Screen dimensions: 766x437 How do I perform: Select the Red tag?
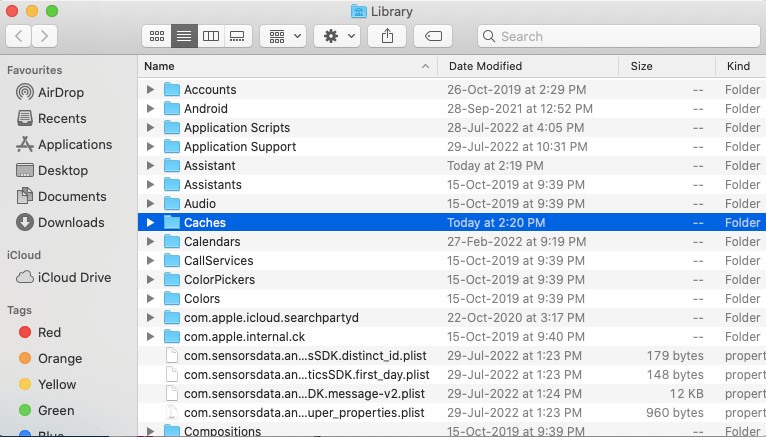40,333
